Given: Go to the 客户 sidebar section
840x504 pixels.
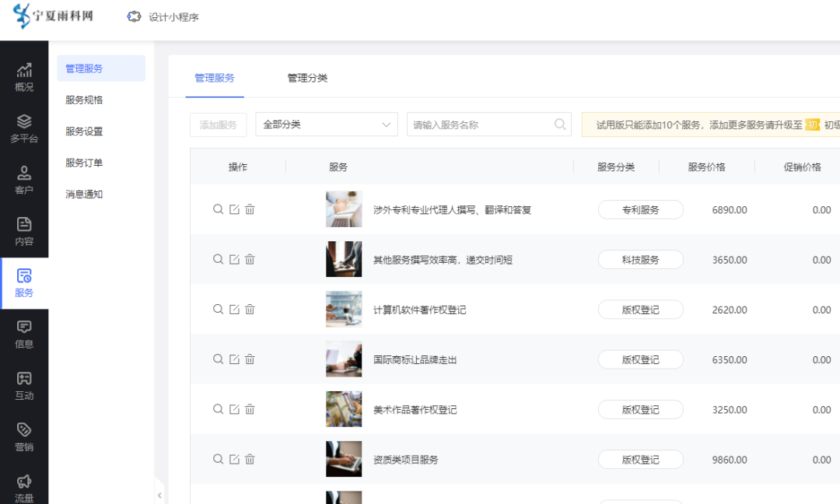Looking at the screenshot, I should 24,180.
